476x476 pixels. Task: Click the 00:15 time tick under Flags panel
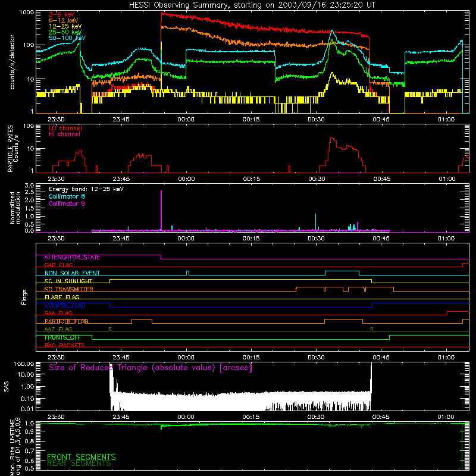(x=251, y=358)
